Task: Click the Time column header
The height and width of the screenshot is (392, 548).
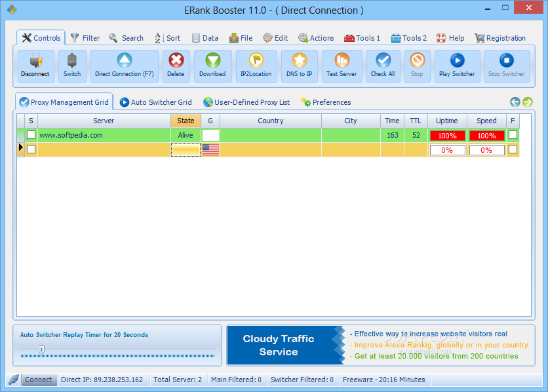Action: (392, 121)
